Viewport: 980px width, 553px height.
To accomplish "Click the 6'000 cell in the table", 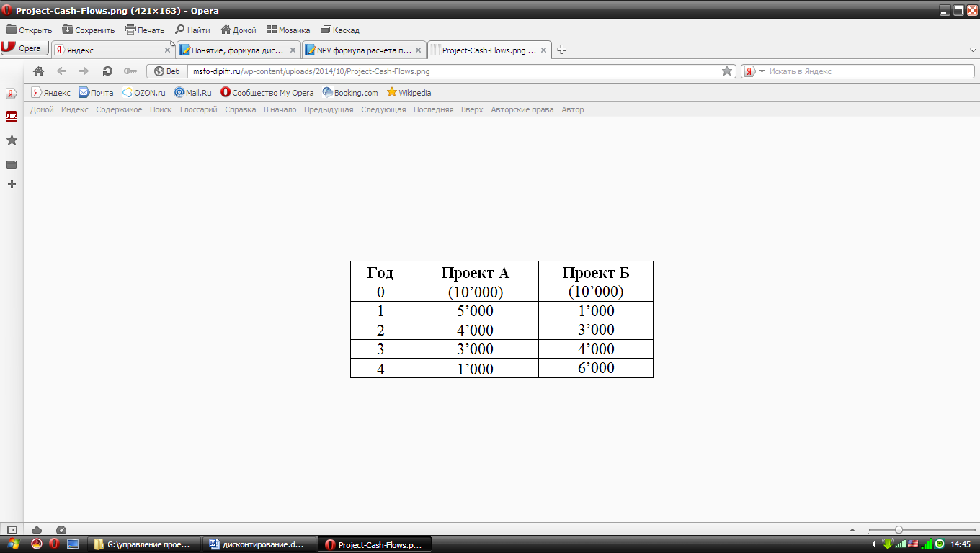I will point(596,368).
